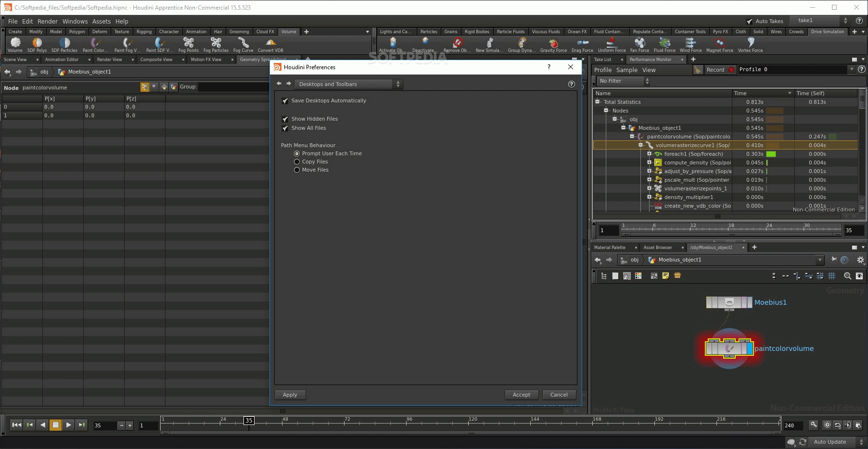Activate the Paint Color Volume tool
This screenshot has height=449, width=868.
click(95, 45)
